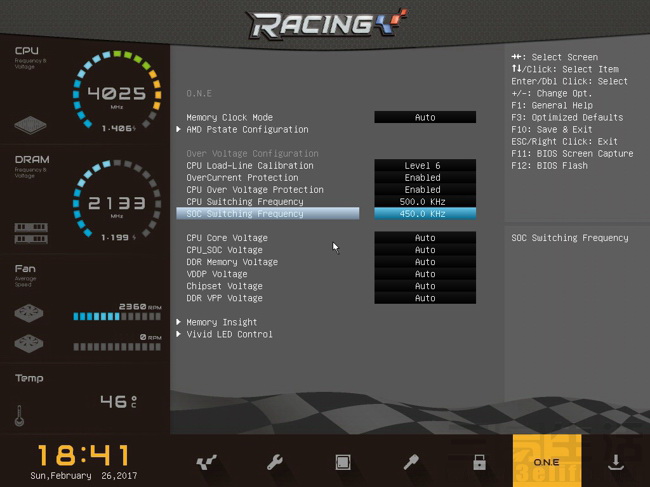The image size is (650, 487).
Task: Click the F12: BIOS Flash hint
Action: [x=549, y=165]
